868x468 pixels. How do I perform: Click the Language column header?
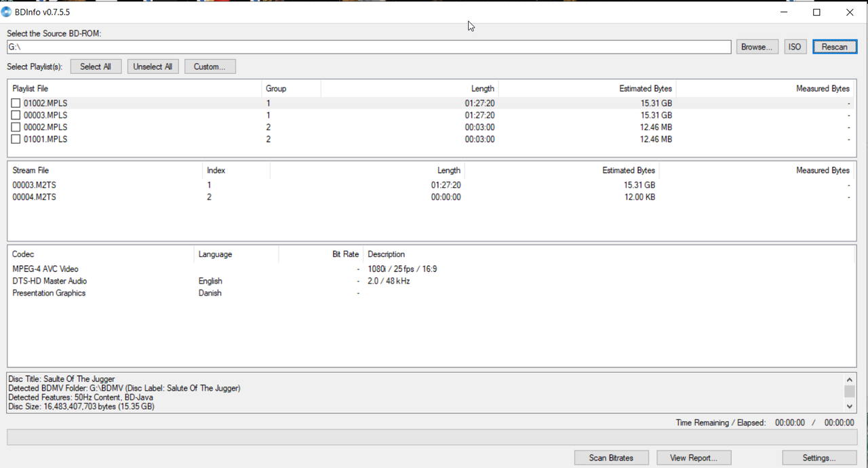coord(236,254)
